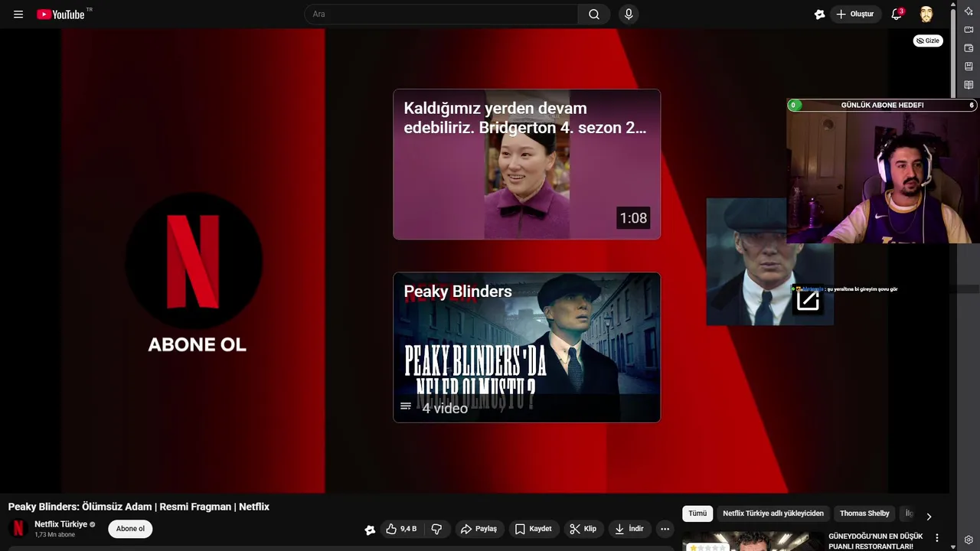Open the account avatar menu

pos(926,14)
